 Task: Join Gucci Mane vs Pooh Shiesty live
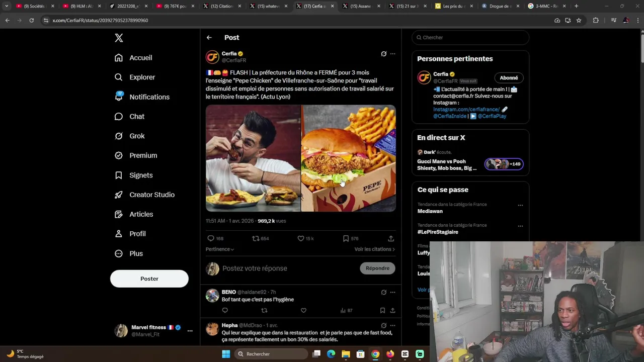point(470,161)
